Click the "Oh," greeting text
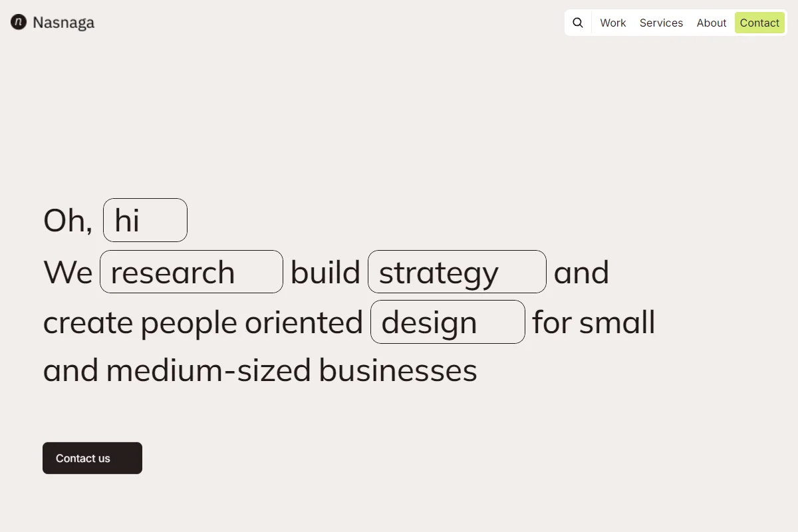This screenshot has height=532, width=798. pyautogui.click(x=68, y=221)
